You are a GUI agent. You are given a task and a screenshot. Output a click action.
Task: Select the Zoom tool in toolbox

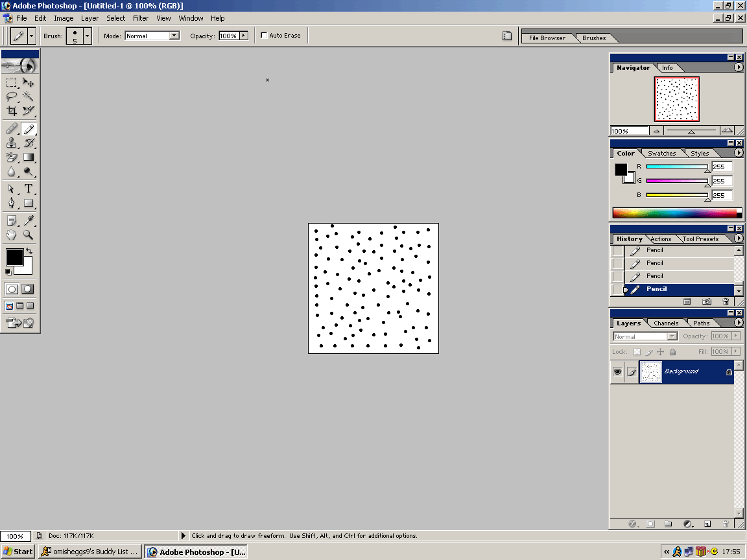28,235
